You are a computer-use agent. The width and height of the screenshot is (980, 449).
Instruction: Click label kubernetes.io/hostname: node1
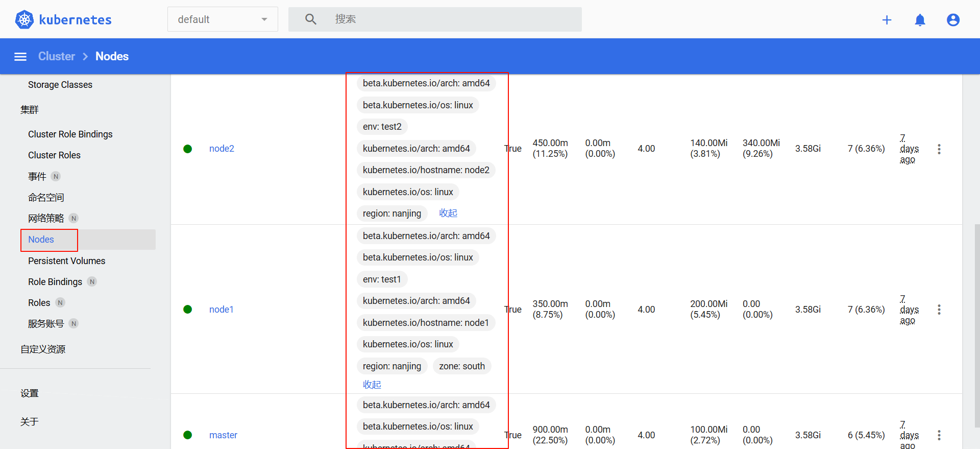[426, 323]
